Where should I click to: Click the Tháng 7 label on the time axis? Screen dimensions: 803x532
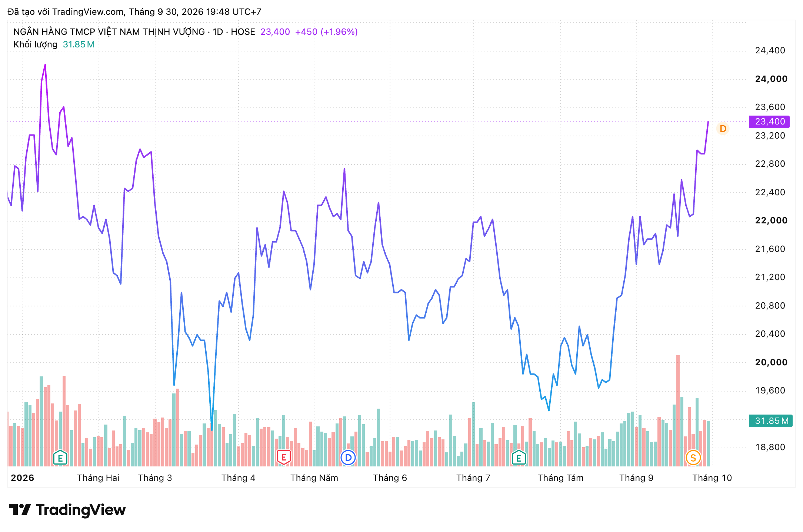pos(473,478)
